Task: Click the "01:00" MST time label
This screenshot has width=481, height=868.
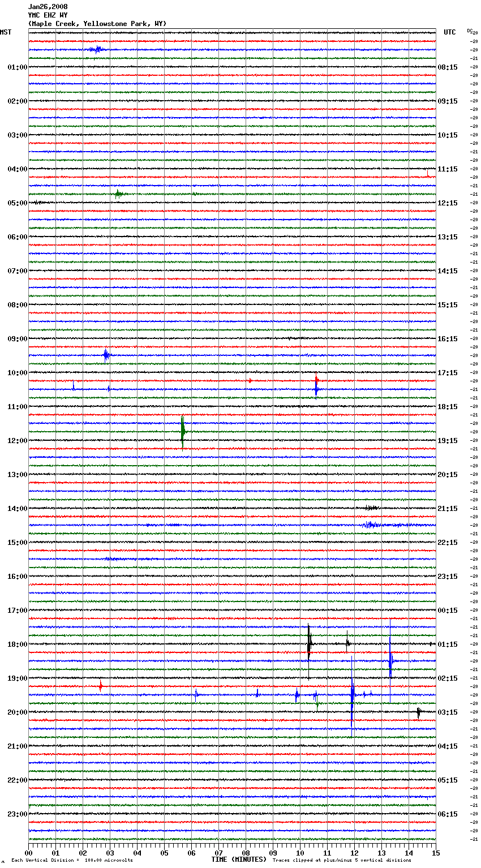Action: 17,67
